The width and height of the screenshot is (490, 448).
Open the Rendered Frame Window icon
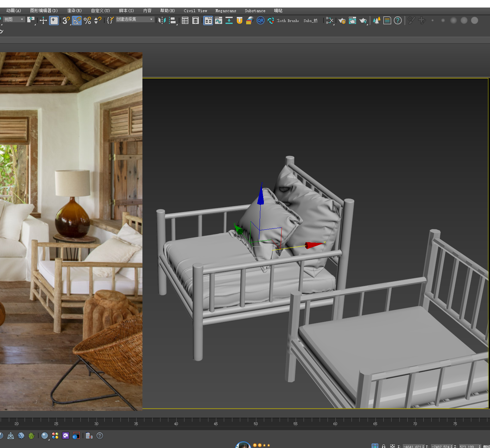point(352,21)
